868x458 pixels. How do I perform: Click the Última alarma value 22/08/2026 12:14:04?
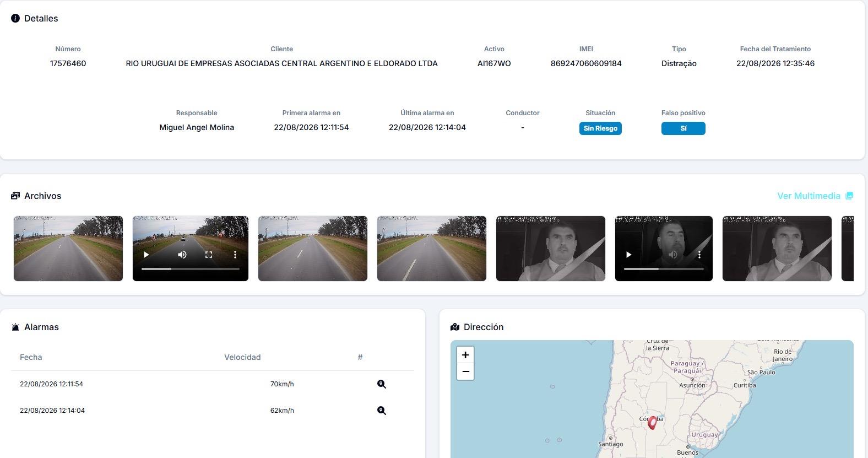[x=427, y=127]
